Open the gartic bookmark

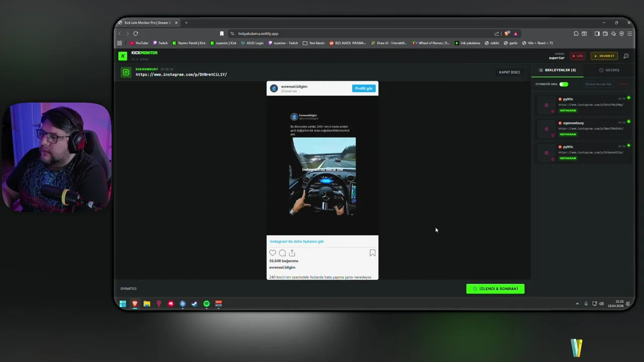coord(510,43)
